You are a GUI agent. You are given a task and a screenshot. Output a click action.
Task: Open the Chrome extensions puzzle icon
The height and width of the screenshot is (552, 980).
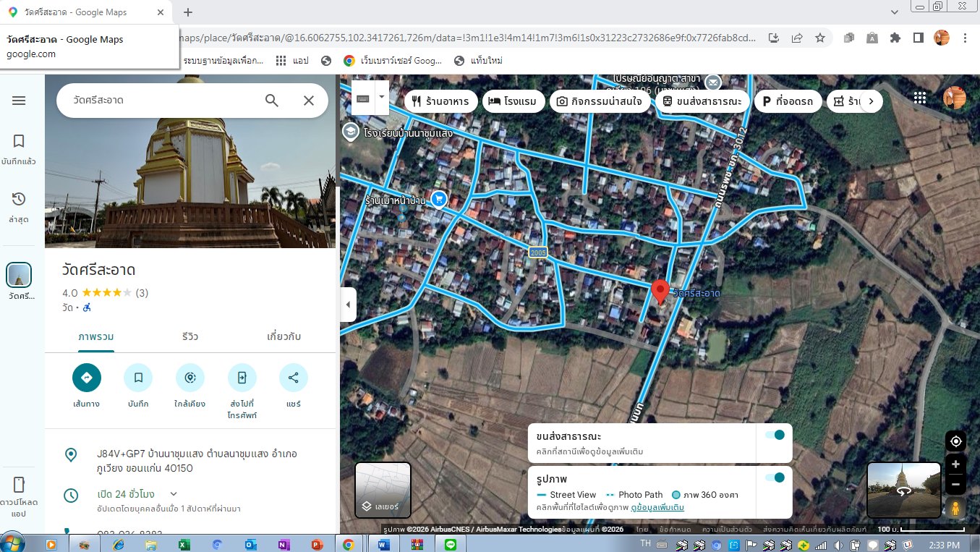(x=895, y=38)
